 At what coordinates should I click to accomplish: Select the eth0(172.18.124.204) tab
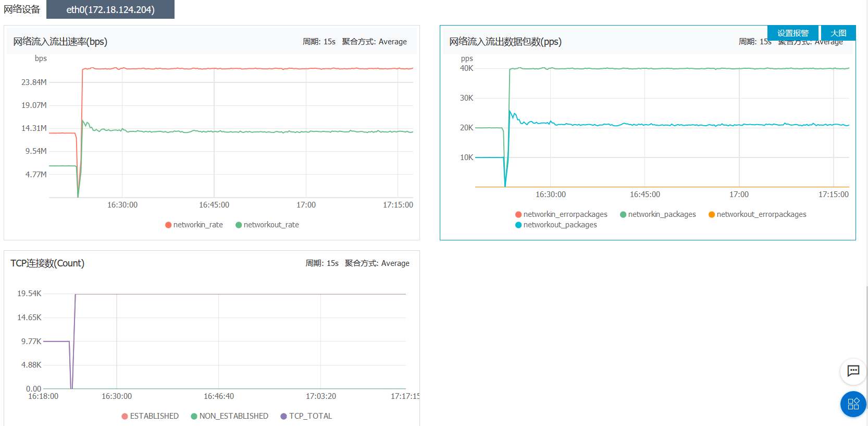coord(110,9)
